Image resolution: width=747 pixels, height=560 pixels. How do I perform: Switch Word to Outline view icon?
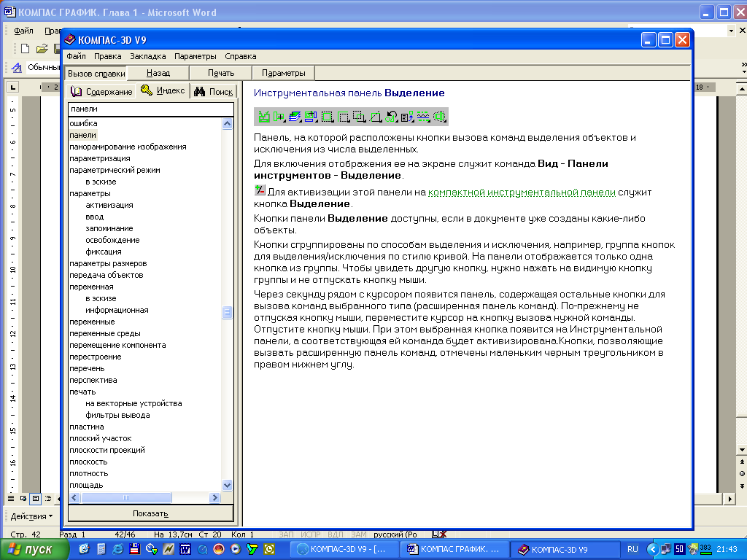[48, 499]
